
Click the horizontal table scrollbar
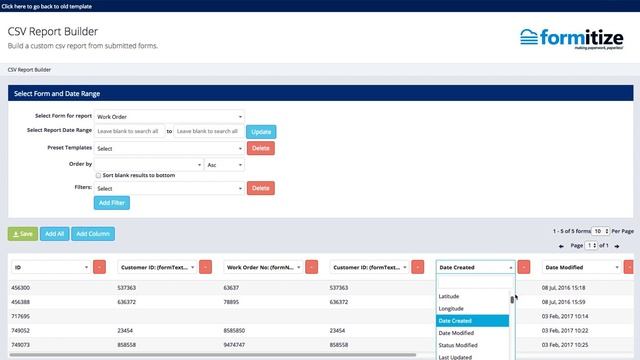tap(212, 355)
